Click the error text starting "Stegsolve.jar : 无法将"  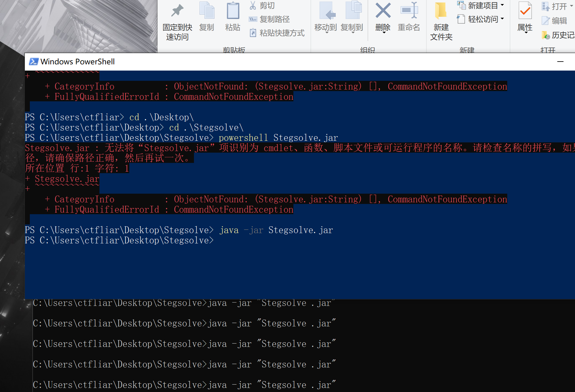click(x=300, y=148)
